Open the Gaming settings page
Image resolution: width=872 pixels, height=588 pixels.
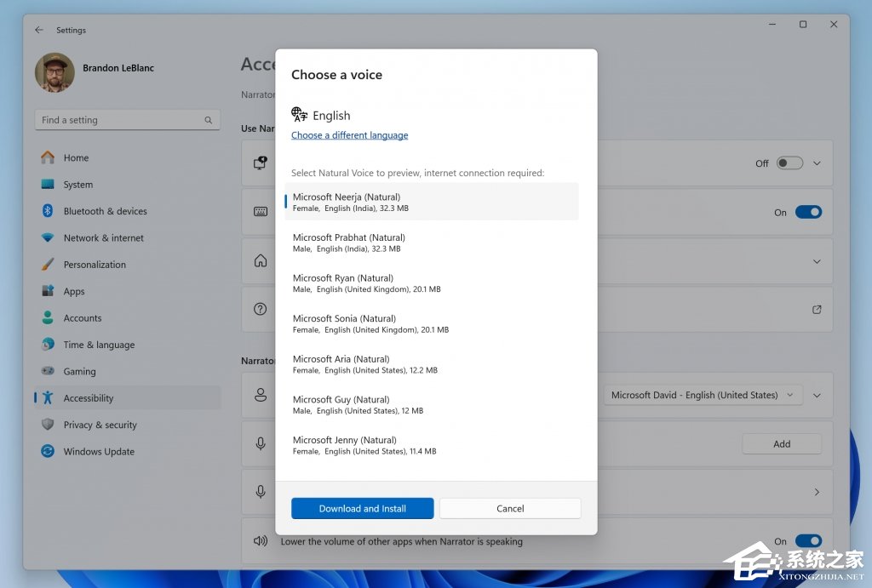coord(79,372)
